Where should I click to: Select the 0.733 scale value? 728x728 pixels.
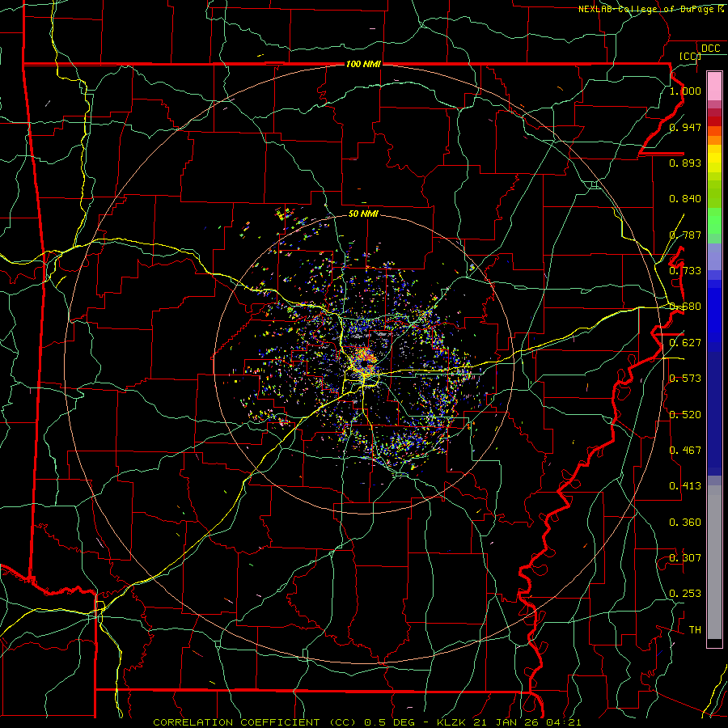click(685, 271)
